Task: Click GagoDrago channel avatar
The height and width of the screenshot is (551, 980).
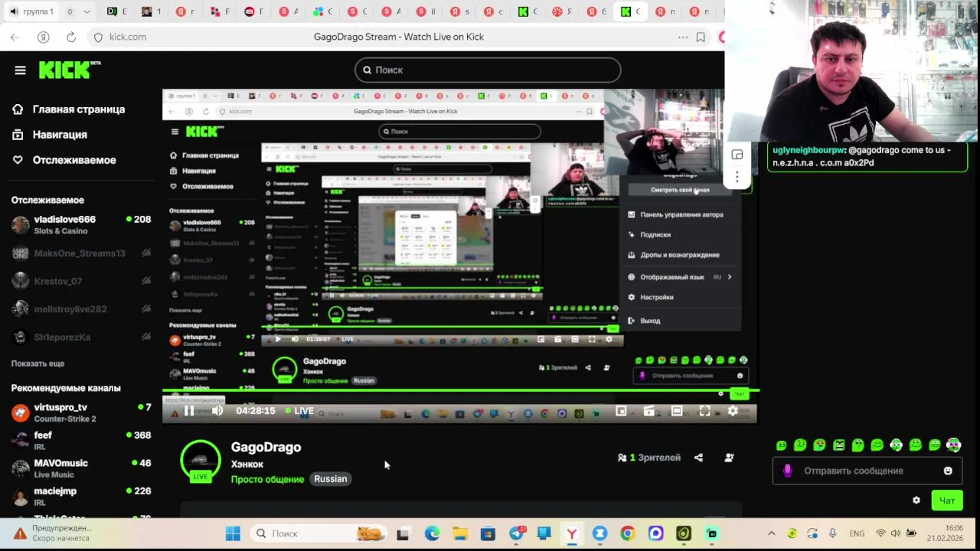Action: [201, 461]
